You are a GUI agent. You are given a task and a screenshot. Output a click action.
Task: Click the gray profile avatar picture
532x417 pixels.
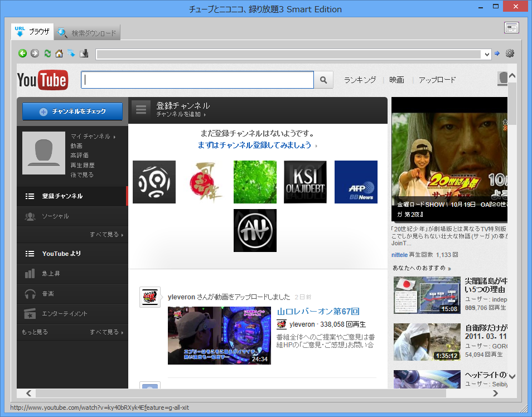pos(43,153)
